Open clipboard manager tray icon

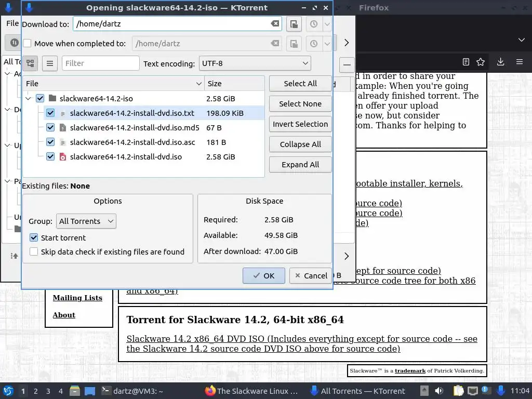click(x=458, y=391)
